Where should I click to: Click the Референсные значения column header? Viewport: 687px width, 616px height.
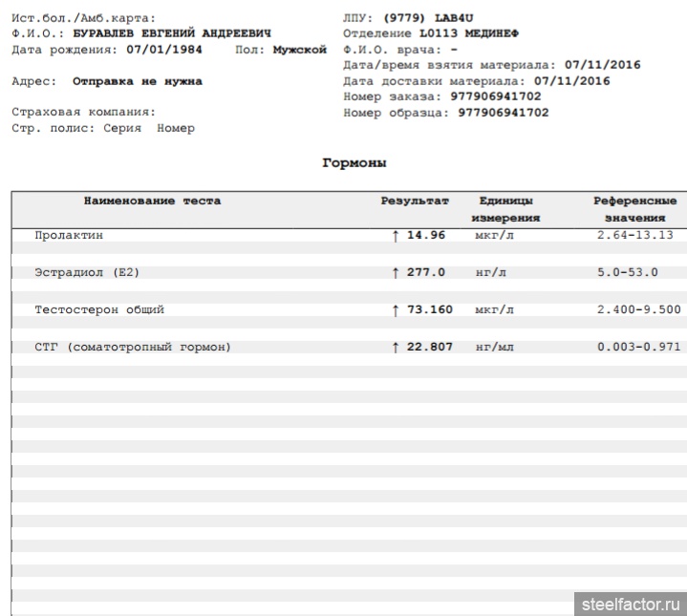pos(635,209)
